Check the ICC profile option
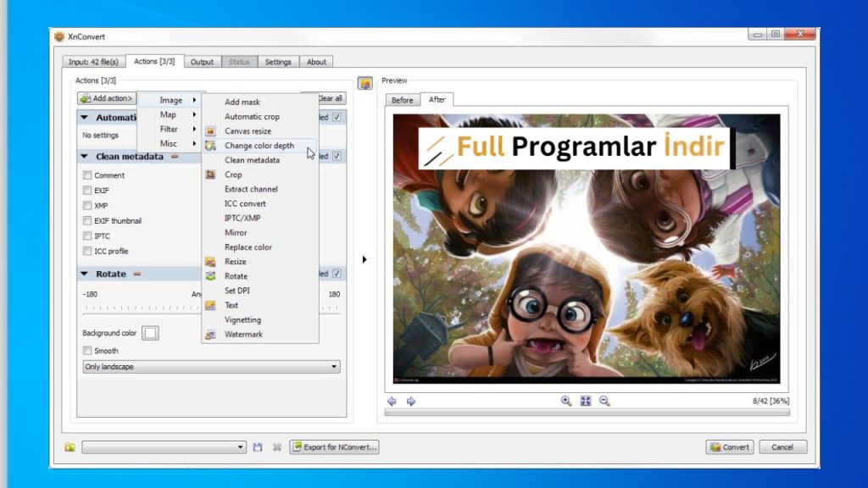Screen dimensions: 868x488 pos(87,251)
